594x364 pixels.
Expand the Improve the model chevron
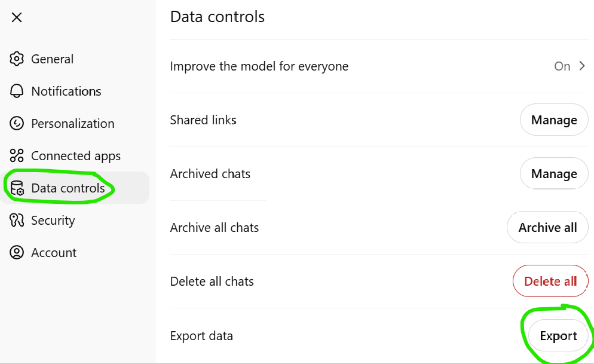click(x=582, y=66)
